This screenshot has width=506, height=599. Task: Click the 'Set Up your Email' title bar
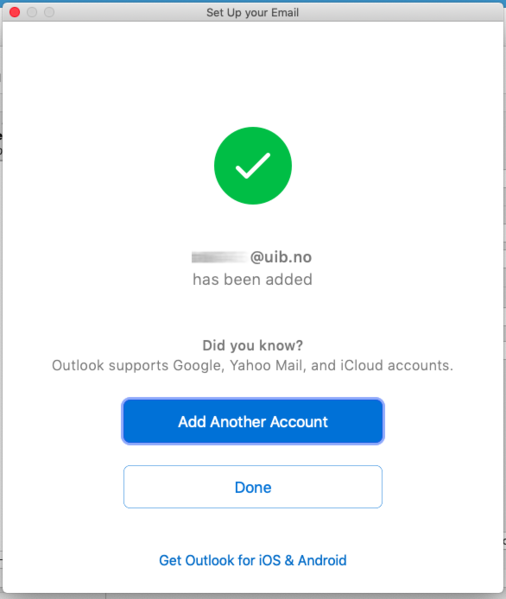pos(253,12)
